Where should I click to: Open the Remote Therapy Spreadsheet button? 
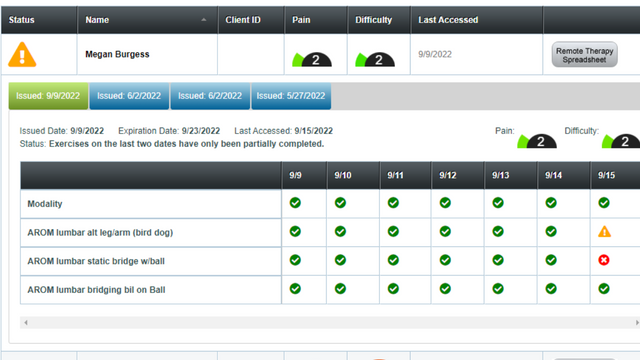[x=584, y=55]
